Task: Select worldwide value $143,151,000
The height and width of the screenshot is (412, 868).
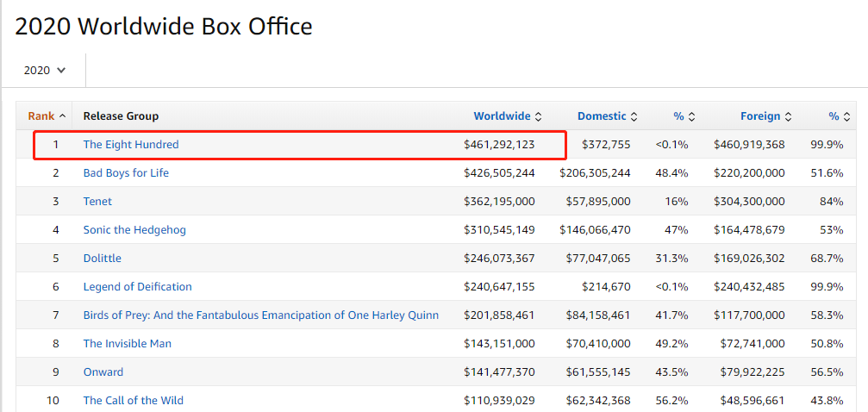Action: [499, 343]
